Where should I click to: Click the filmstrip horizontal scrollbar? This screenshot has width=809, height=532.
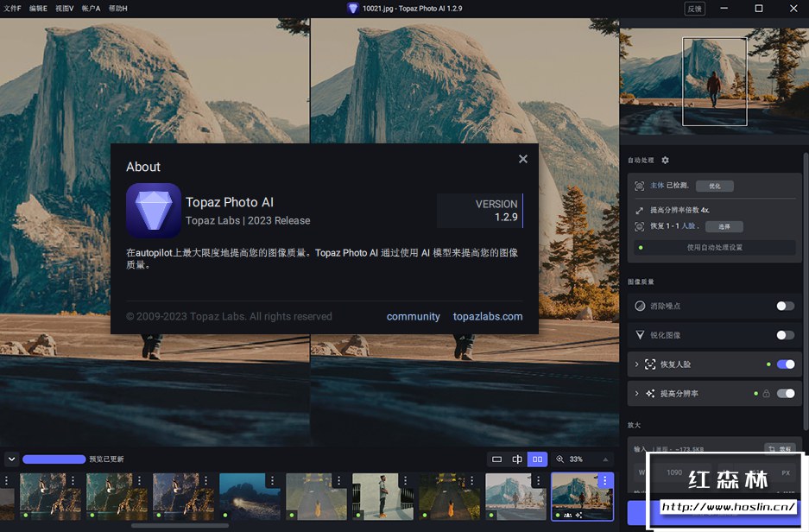point(180,526)
